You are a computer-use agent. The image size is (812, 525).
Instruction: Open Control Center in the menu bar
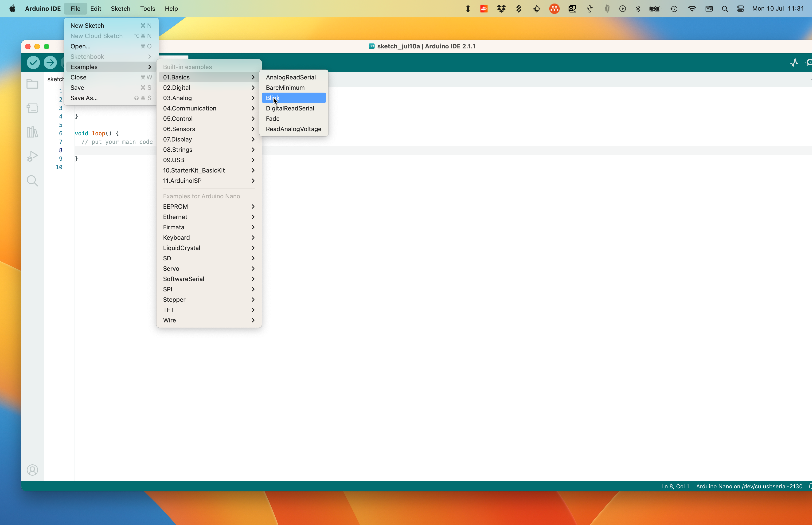(740, 8)
